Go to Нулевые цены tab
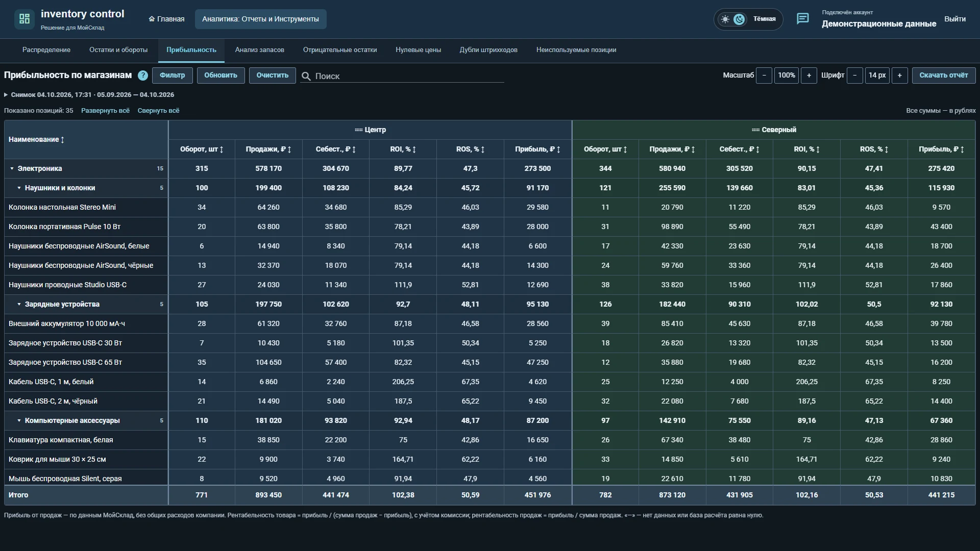980x551 pixels. point(418,50)
